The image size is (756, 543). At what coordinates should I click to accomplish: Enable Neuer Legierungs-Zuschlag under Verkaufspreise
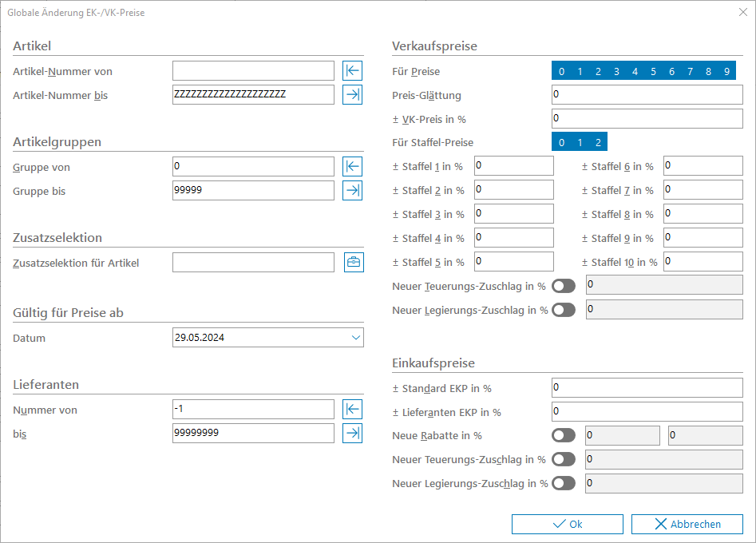point(564,310)
